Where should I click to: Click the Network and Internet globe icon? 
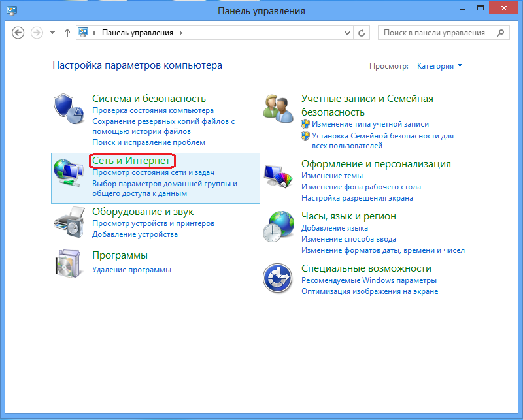(x=69, y=172)
